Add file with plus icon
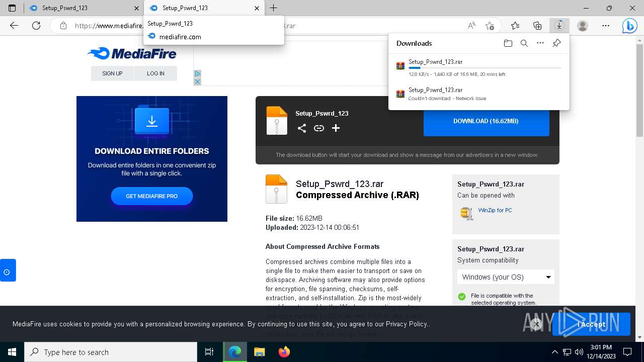Image resolution: width=644 pixels, height=362 pixels. 336,128
